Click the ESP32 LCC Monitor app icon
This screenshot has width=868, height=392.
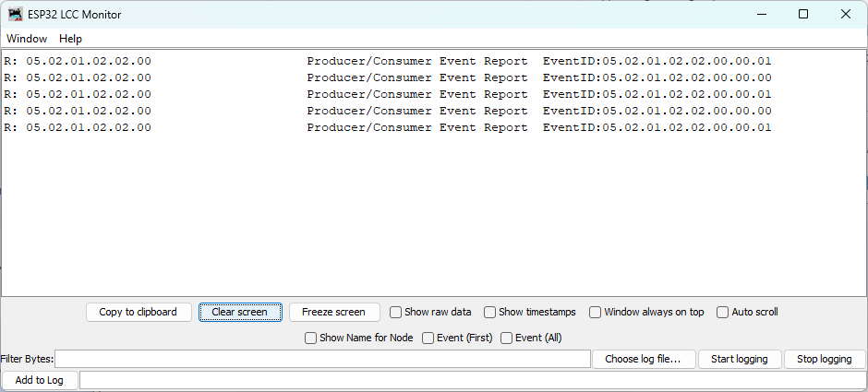pyautogui.click(x=16, y=15)
